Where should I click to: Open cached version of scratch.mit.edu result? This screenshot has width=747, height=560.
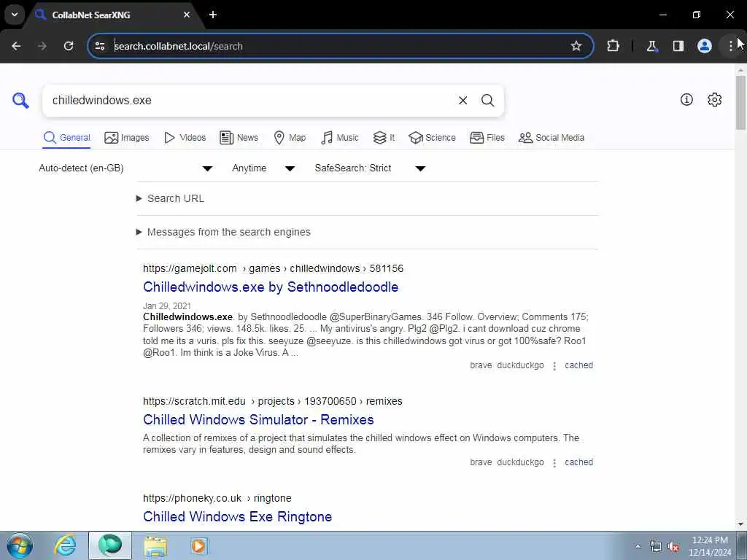578,462
